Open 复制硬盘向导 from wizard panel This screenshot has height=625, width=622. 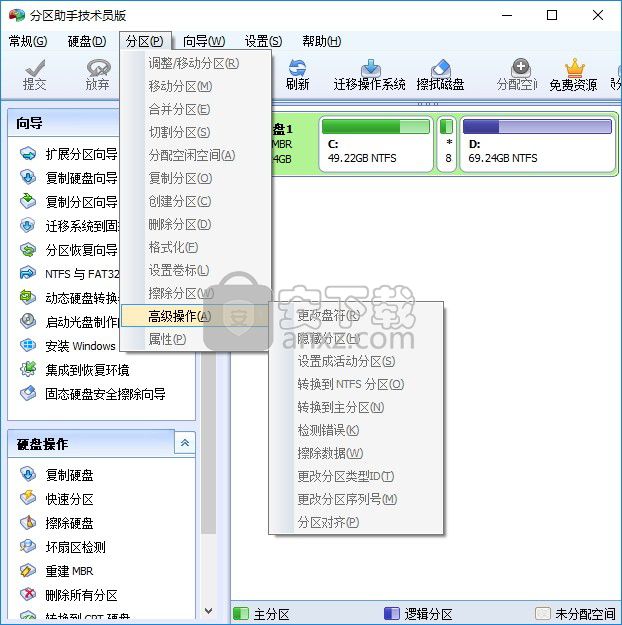pos(69,178)
